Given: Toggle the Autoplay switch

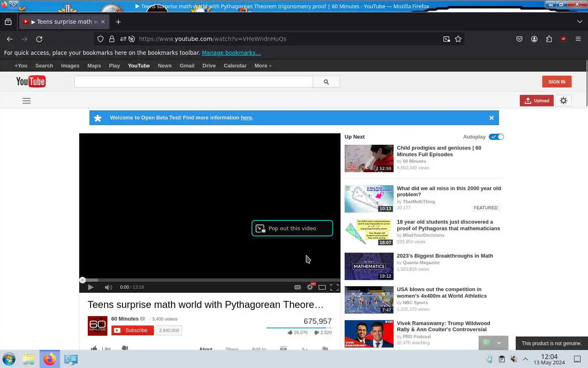Looking at the screenshot, I should [496, 137].
